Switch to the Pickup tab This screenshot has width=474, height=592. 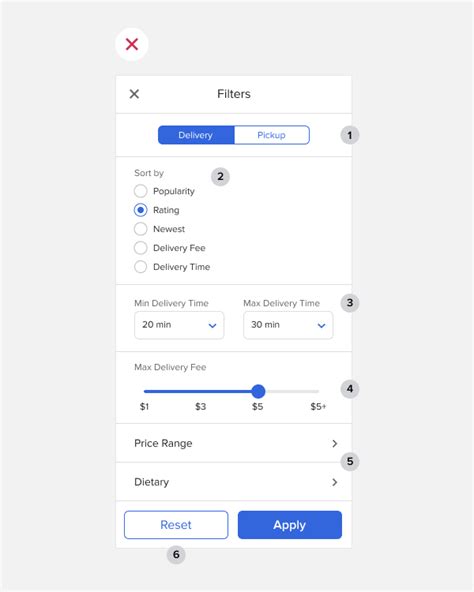pyautogui.click(x=272, y=135)
